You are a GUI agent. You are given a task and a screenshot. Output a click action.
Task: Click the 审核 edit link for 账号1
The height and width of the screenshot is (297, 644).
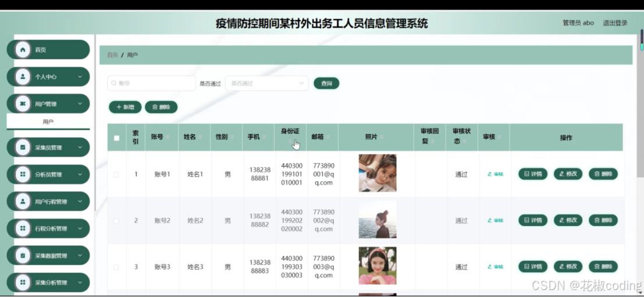point(495,174)
